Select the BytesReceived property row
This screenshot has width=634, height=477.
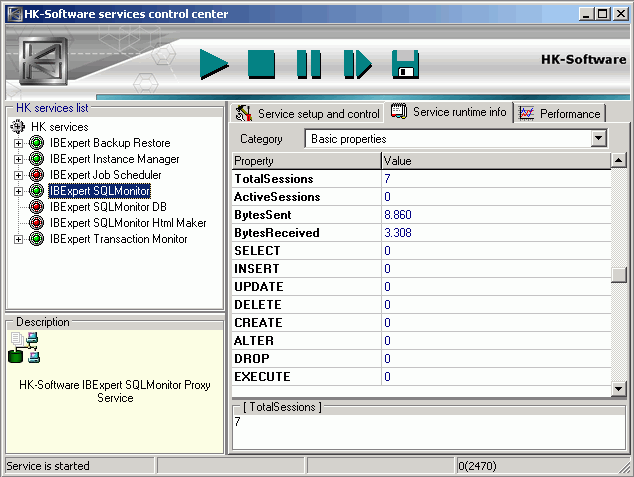click(x=421, y=232)
